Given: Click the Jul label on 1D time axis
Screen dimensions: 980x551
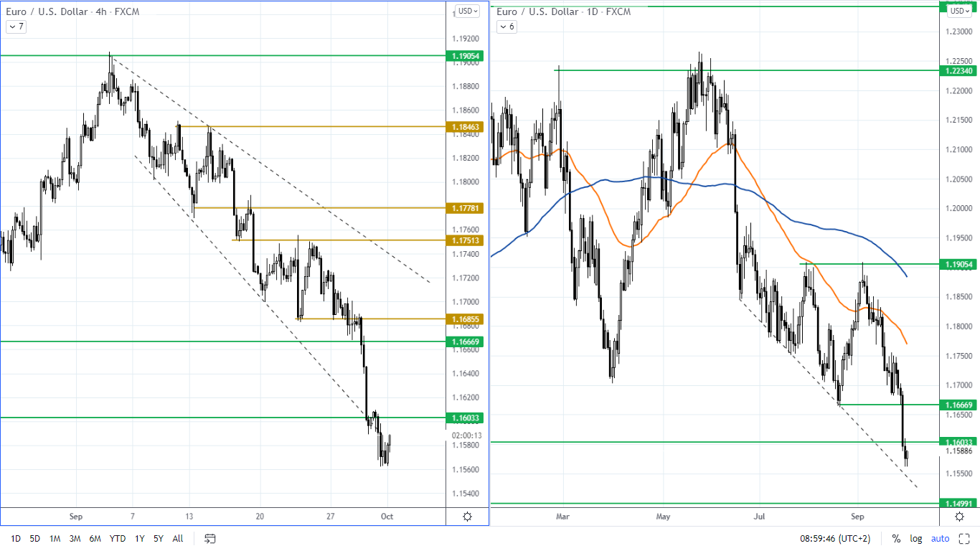Looking at the screenshot, I should tap(760, 517).
